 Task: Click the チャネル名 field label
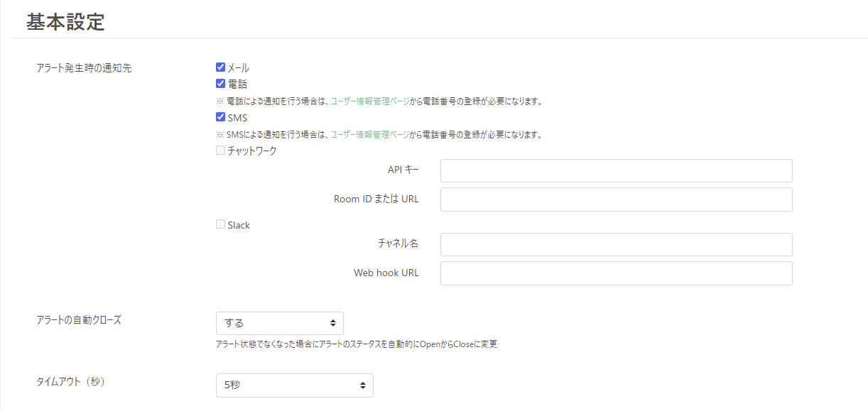398,243
